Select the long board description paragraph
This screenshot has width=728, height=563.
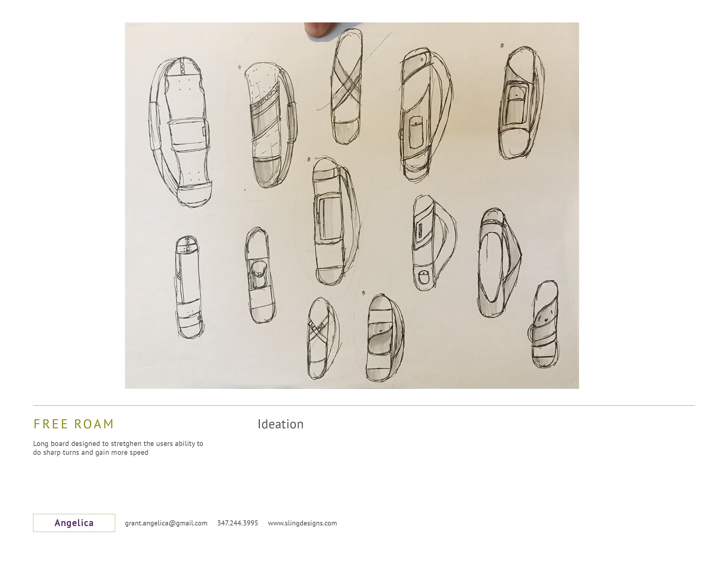[118, 448]
